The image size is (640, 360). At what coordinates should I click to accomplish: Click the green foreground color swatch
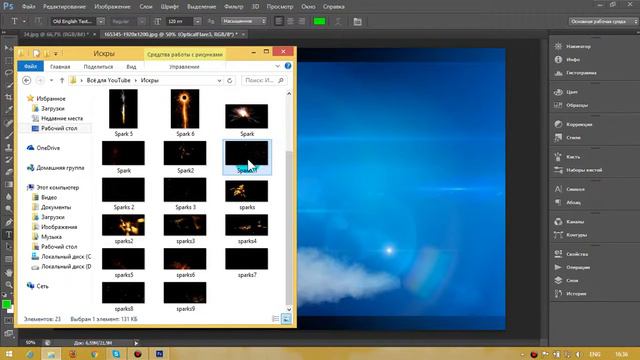tap(6, 304)
